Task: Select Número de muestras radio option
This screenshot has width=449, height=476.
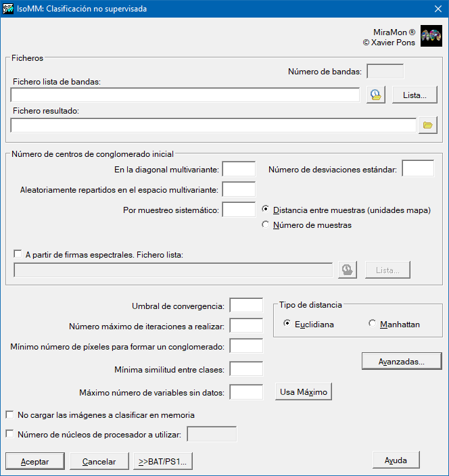Action: (266, 225)
